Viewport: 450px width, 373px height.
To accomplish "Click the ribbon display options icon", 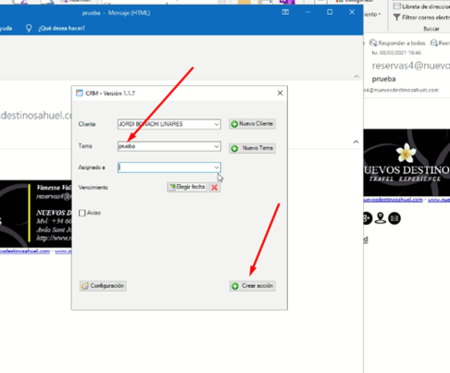I will click(285, 12).
